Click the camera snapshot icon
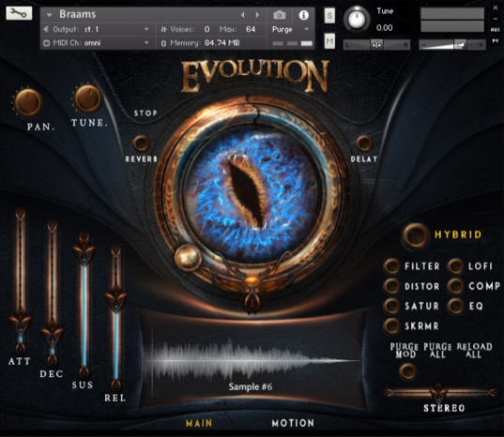The image size is (504, 437). [280, 15]
